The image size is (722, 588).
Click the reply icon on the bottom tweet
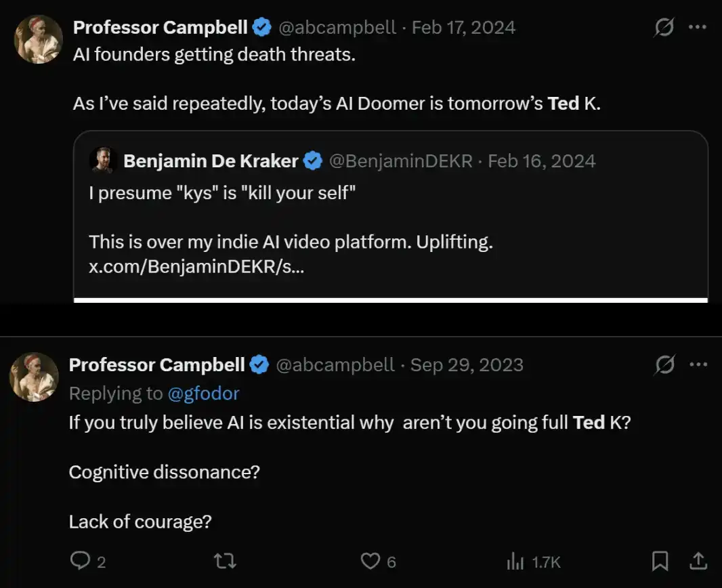[x=80, y=561]
